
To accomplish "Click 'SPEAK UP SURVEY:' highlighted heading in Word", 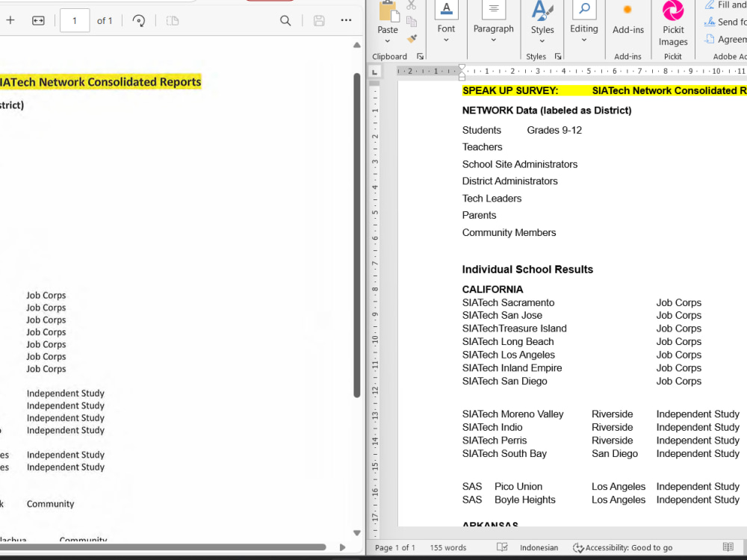I will click(x=509, y=91).
